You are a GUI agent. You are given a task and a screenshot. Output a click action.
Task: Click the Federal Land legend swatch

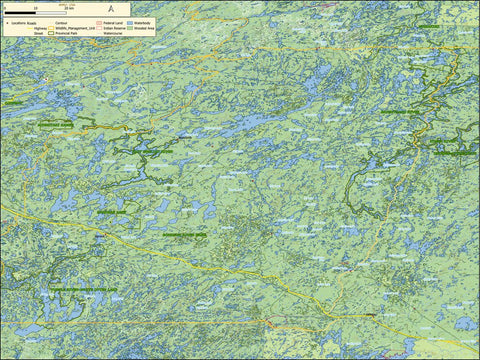[99, 23]
